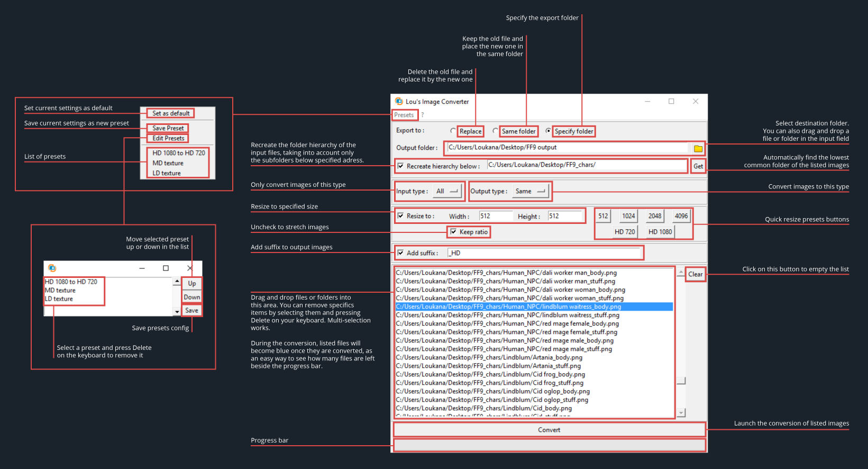Click the question mark help item

[422, 115]
